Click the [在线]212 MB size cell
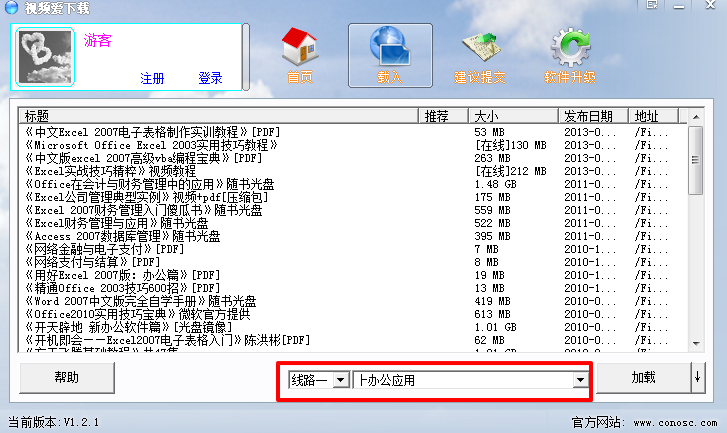 tap(510, 171)
